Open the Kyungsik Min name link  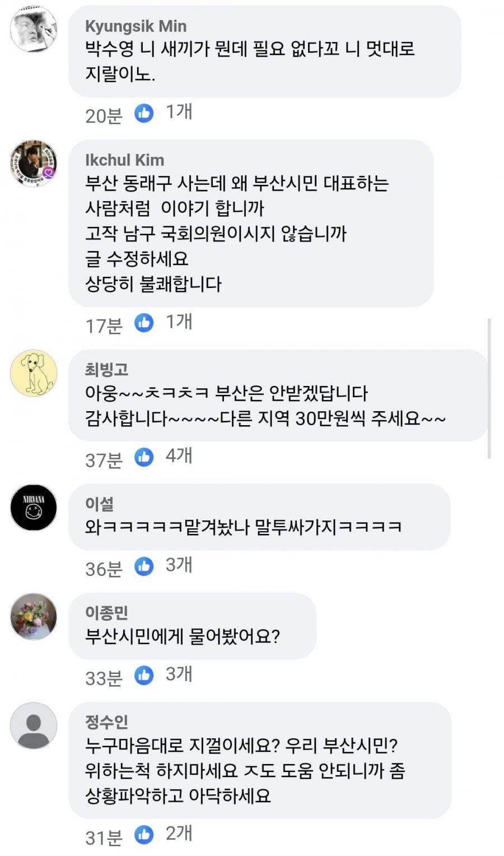pos(136,26)
